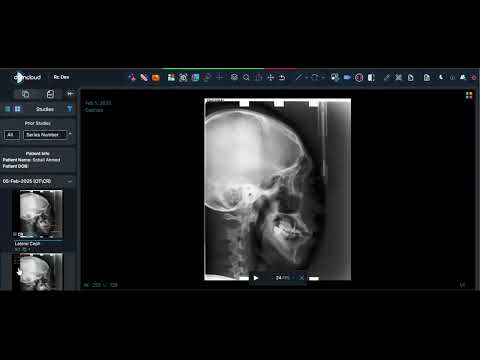Toggle the moon dark mode icon
480x360 pixels.
click(441, 77)
